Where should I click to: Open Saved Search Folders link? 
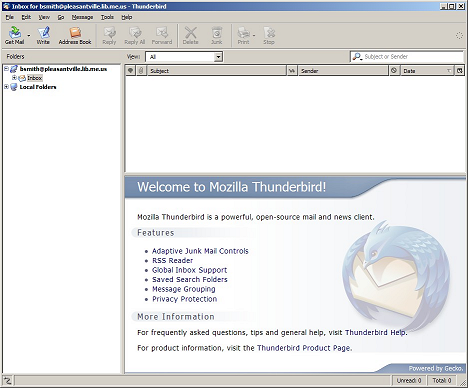(x=190, y=280)
